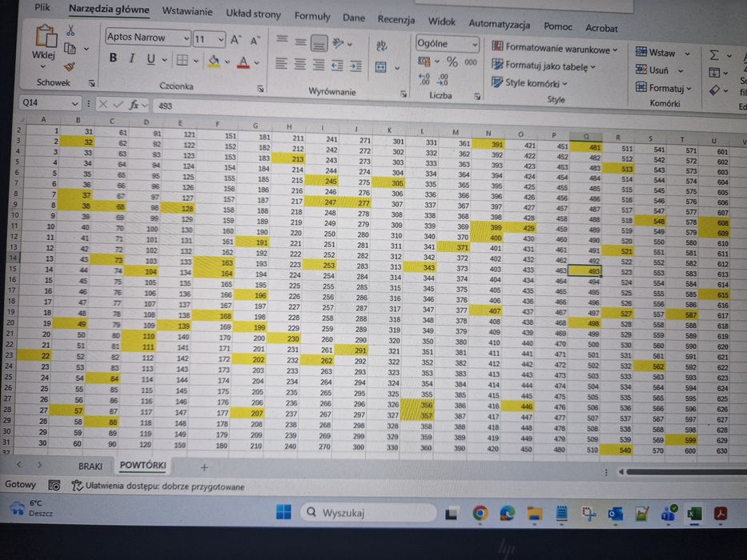Toggle Underline formatting

pos(151,59)
